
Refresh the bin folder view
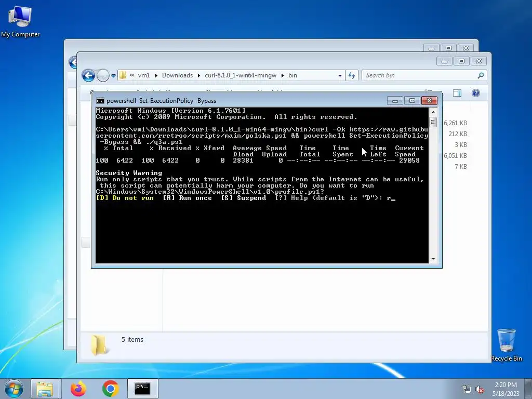(x=352, y=76)
